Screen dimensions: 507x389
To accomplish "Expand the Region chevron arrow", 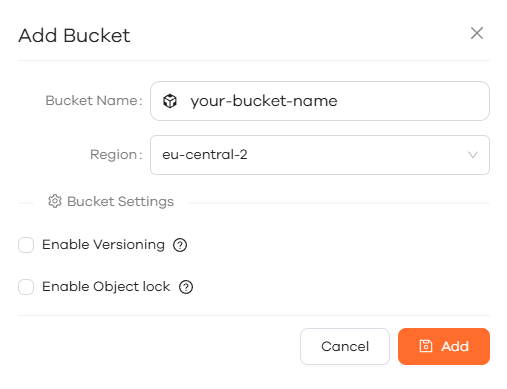I will [x=473, y=155].
